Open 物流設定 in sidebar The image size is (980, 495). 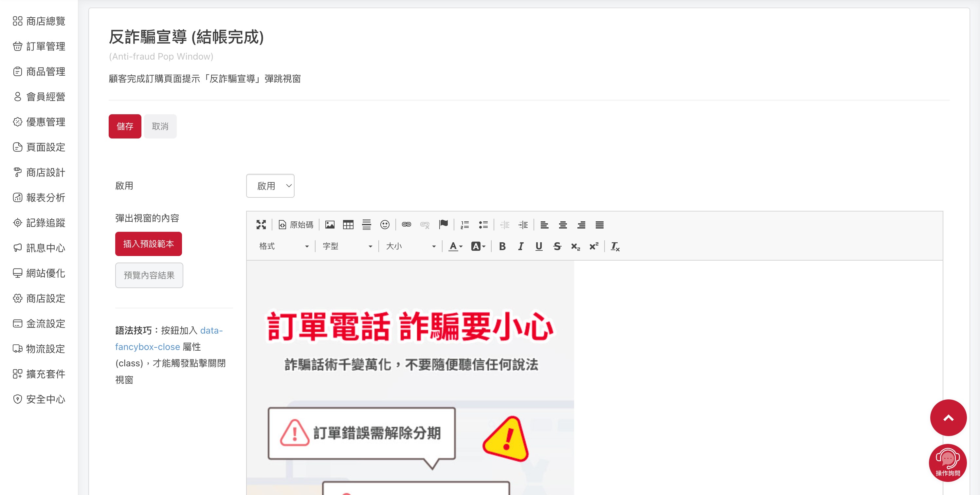pyautogui.click(x=39, y=349)
